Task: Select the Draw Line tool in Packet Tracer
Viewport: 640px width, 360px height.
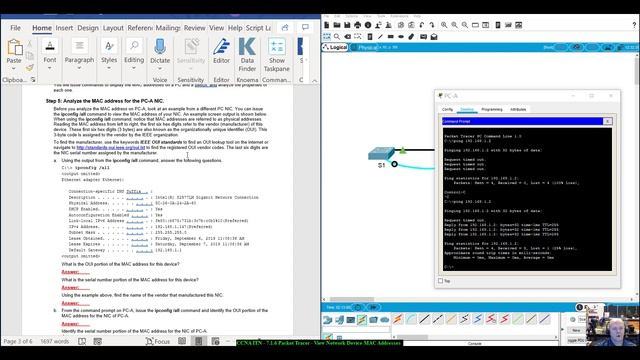Action: coord(380,37)
